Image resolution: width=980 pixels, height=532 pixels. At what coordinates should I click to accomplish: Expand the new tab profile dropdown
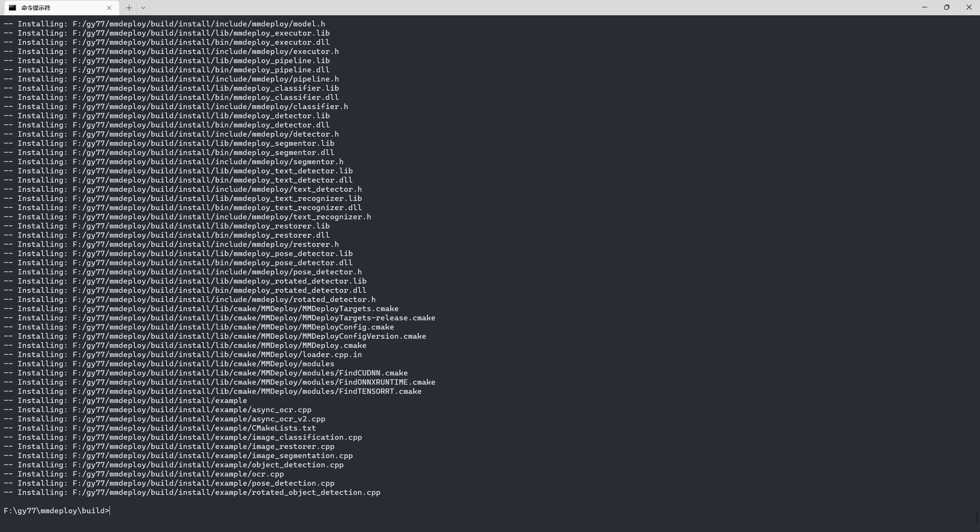pos(143,8)
